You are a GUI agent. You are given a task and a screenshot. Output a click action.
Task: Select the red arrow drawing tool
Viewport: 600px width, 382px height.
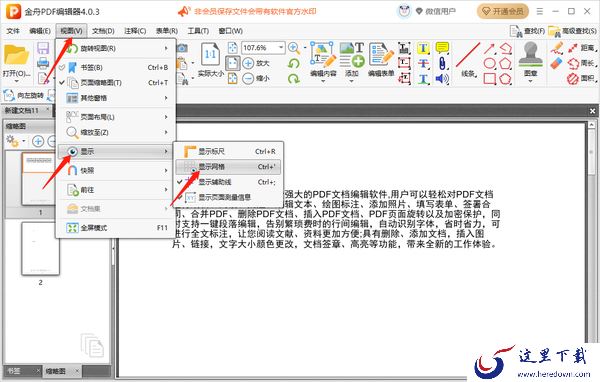(489, 48)
